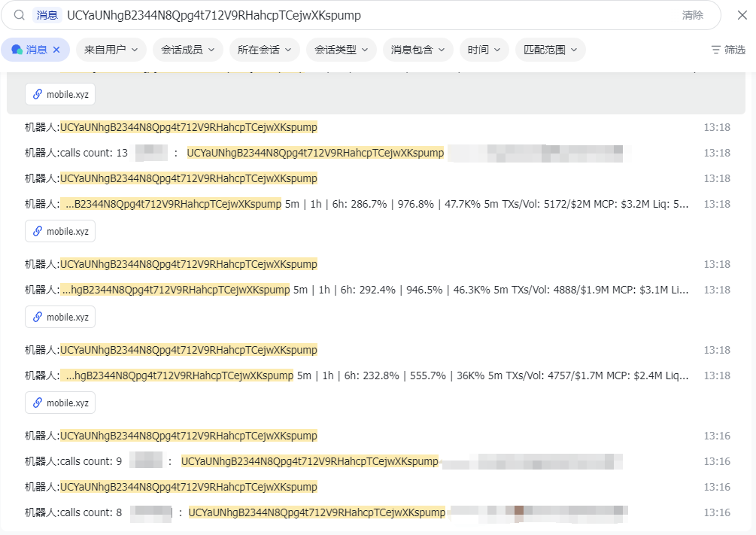Open the 筛选 filter options
756x535 pixels.
[728, 50]
